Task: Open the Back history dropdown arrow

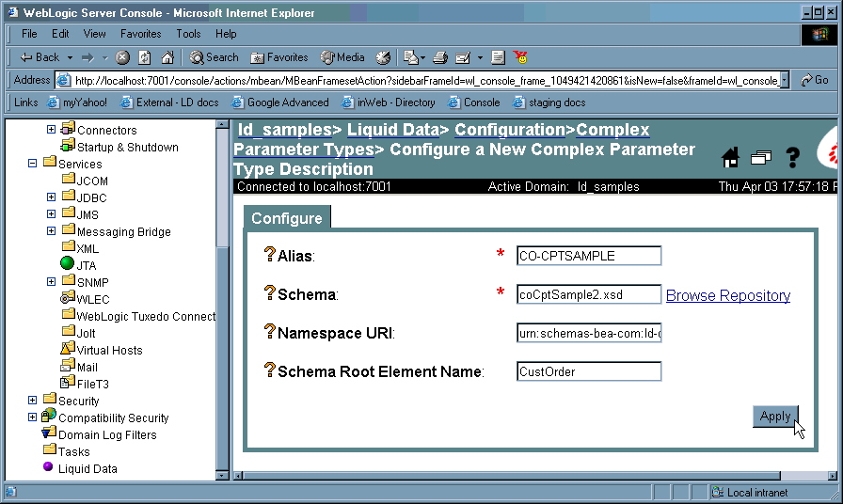Action: 70,57
